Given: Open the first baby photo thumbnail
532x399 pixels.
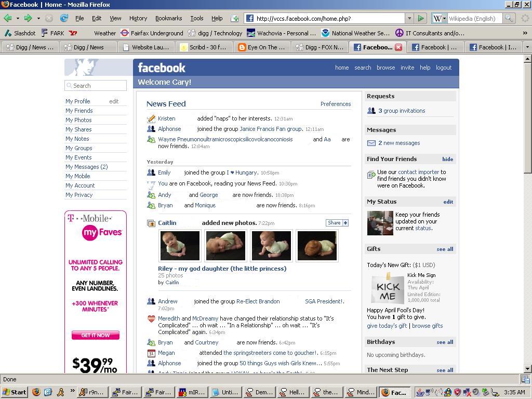Looking at the screenshot, I should tap(180, 245).
